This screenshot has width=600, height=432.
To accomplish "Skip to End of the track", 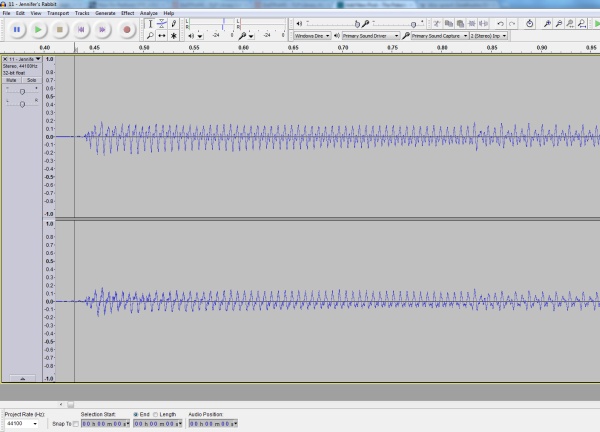I will tap(104, 30).
